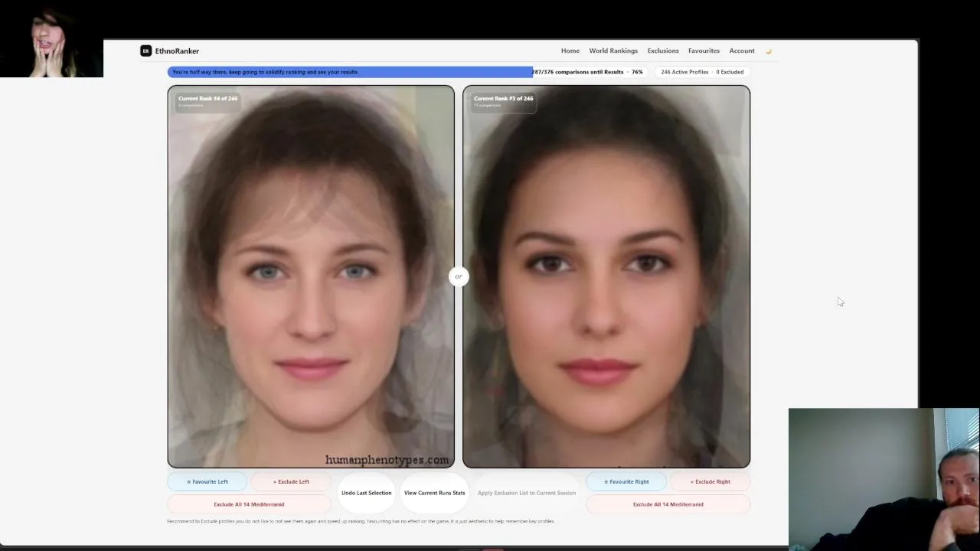Click the 246 Active Profiles badge
This screenshot has height=551, width=980.
click(x=702, y=72)
